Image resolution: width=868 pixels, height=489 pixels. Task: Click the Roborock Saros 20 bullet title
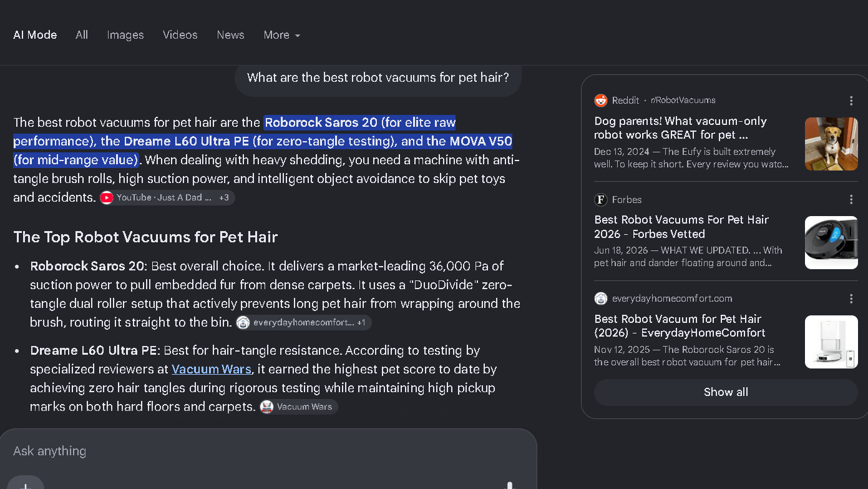(87, 266)
